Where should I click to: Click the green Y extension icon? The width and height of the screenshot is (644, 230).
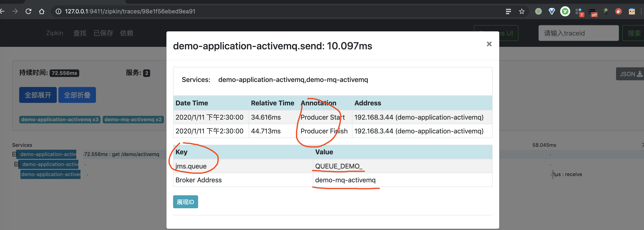point(565,11)
